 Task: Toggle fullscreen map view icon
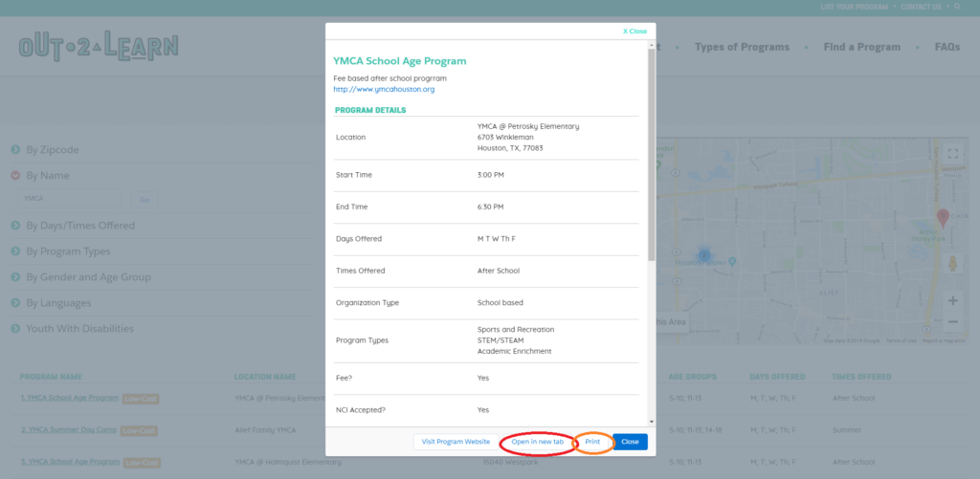pyautogui.click(x=952, y=153)
